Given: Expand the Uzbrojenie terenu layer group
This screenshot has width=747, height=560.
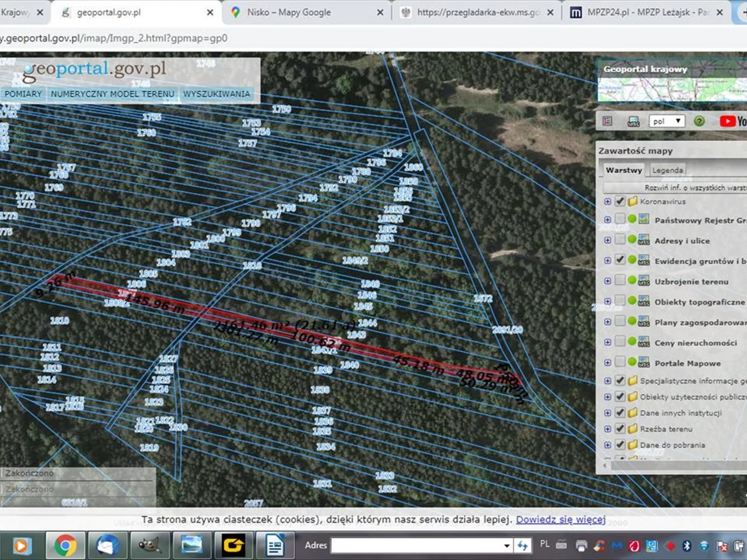Looking at the screenshot, I should 608,281.
